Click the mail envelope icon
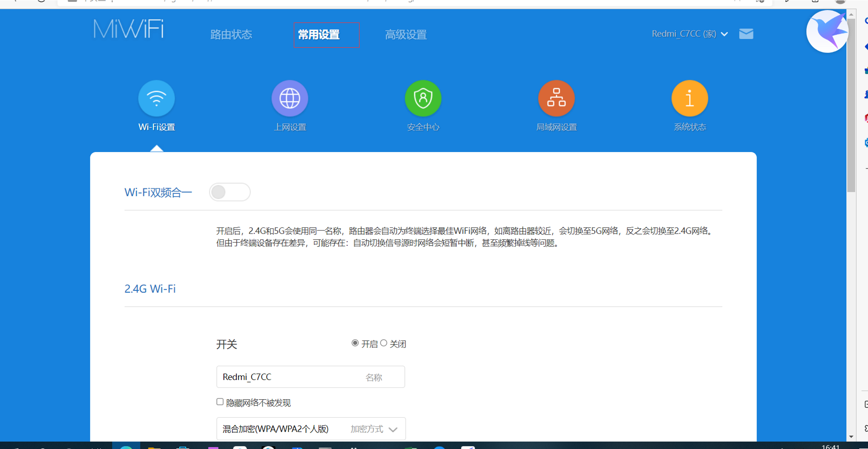The width and height of the screenshot is (868, 449). click(746, 34)
